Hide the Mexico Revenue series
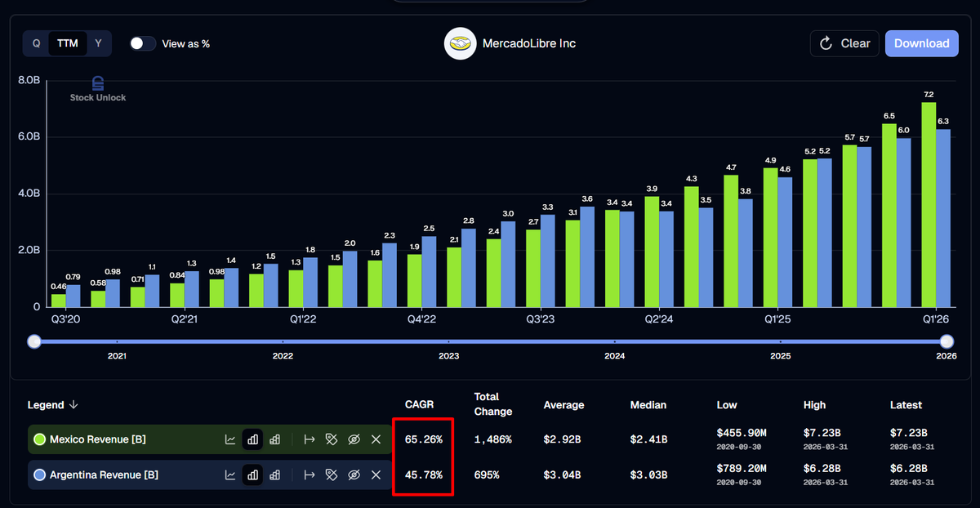This screenshot has width=980, height=508. pyautogui.click(x=354, y=439)
